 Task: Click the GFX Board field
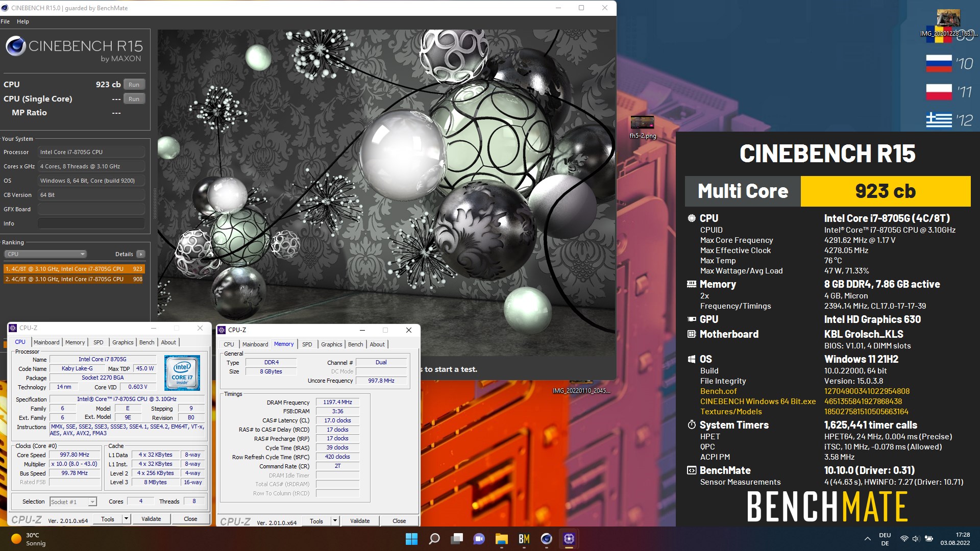coord(91,209)
